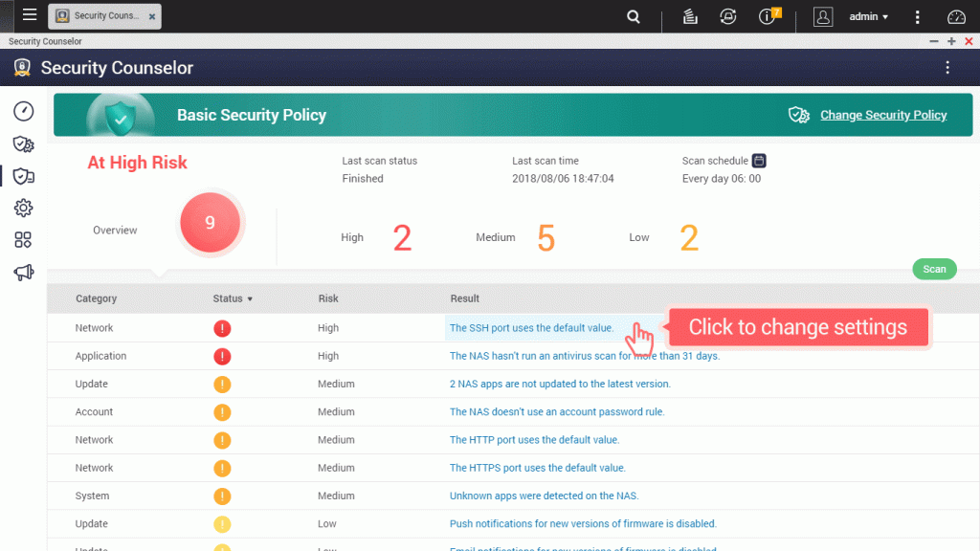This screenshot has width=980, height=551.
Task: Click the SSH port default value result link
Action: pos(531,327)
